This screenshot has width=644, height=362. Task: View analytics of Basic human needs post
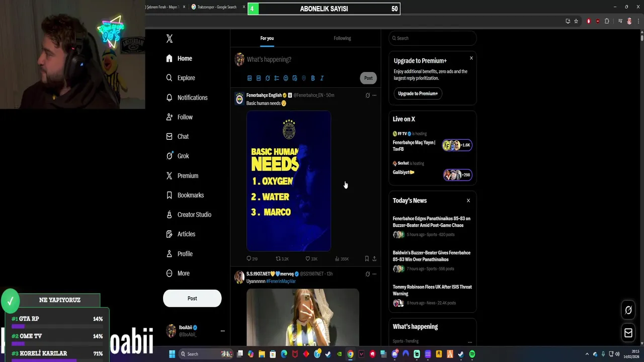click(342, 259)
